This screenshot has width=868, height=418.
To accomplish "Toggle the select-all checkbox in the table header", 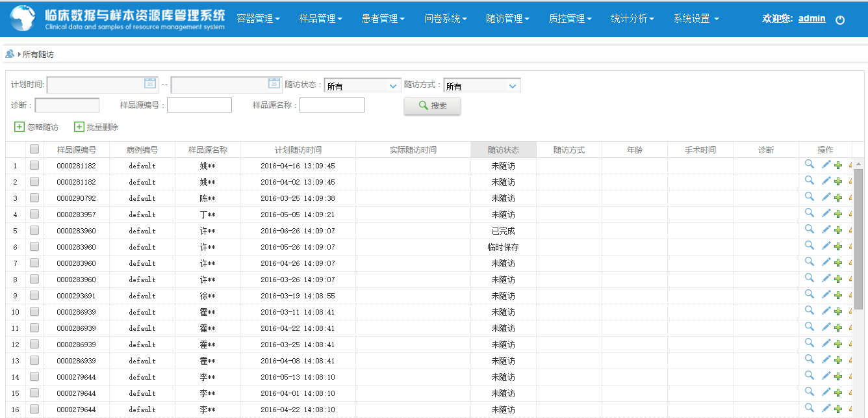I will pos(34,149).
